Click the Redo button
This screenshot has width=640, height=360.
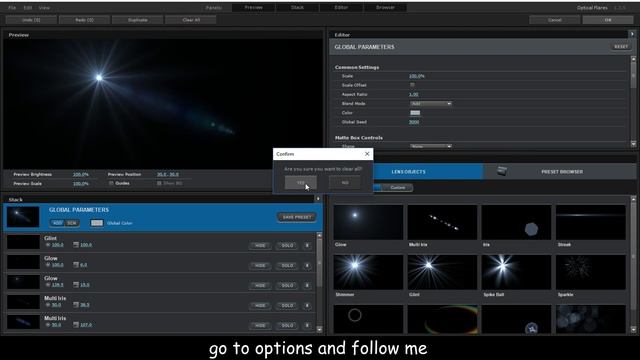(84, 20)
